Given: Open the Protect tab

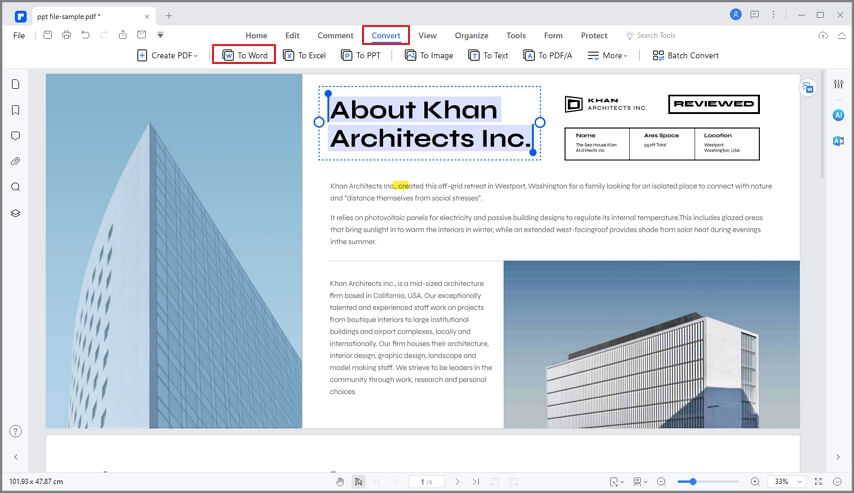Looking at the screenshot, I should click(x=594, y=35).
